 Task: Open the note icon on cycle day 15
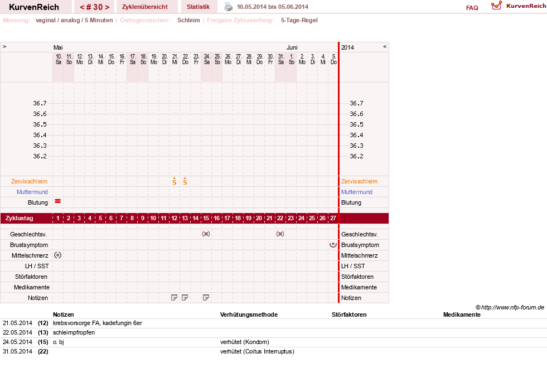[x=206, y=298]
